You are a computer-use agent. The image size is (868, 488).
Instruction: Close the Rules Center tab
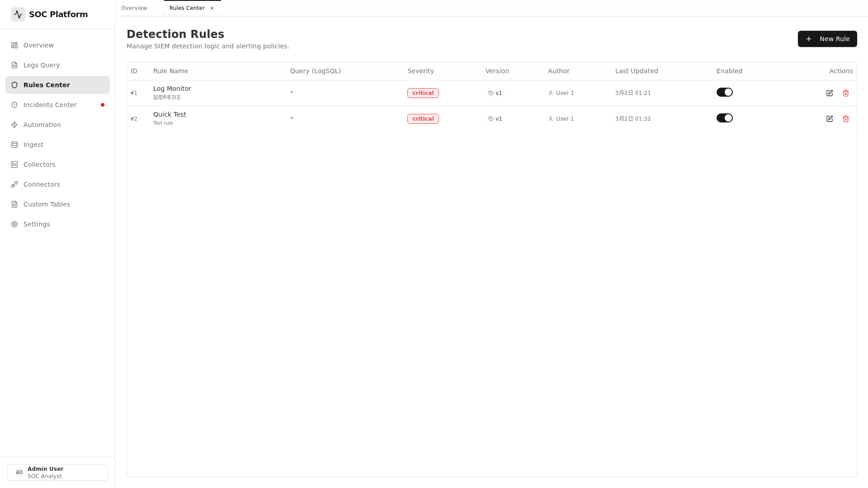[x=212, y=8]
